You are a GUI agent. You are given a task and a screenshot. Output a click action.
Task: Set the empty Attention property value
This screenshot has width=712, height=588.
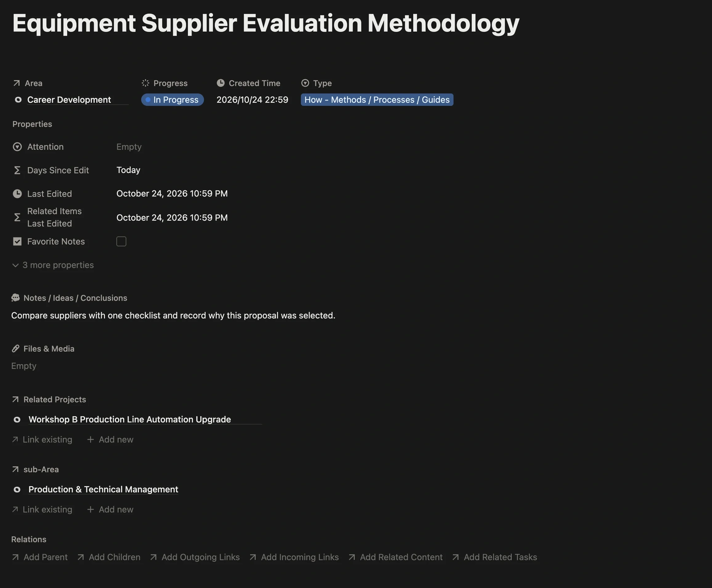pos(129,147)
